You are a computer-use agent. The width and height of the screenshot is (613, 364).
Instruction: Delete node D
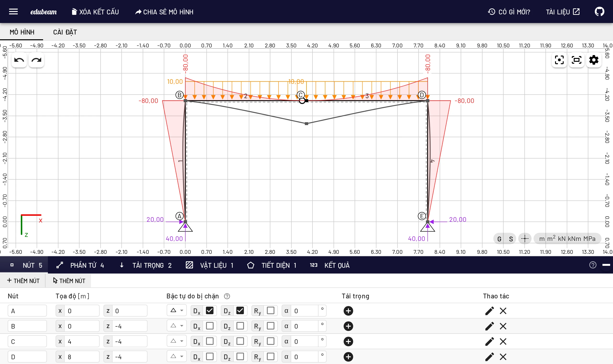click(x=503, y=357)
